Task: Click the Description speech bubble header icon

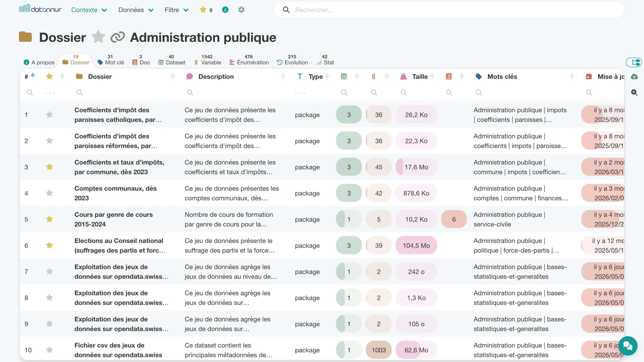Action: click(x=189, y=77)
